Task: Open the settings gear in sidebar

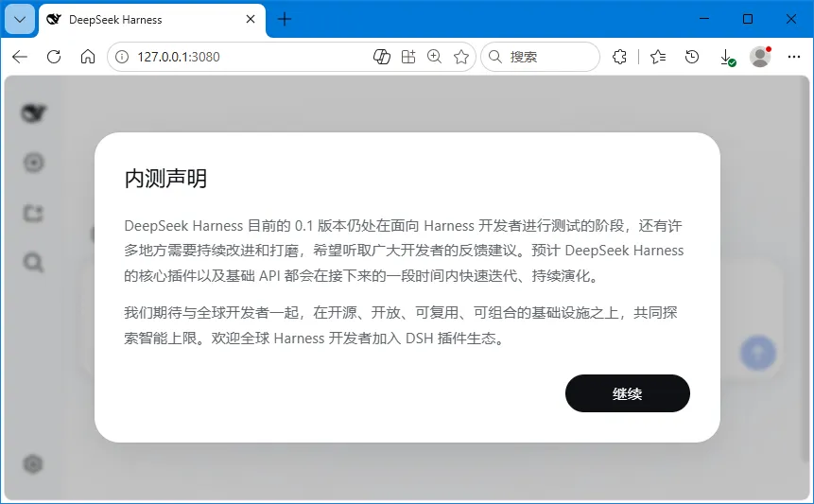Action: pos(33,463)
